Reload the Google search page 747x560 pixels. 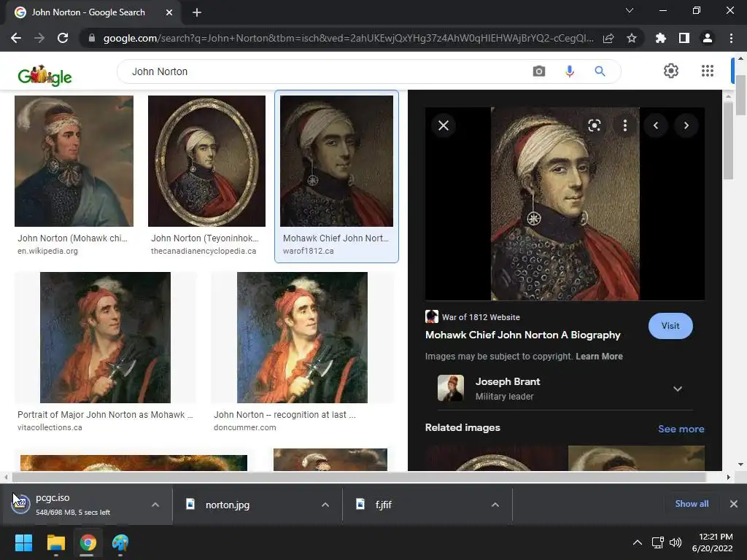[63, 38]
